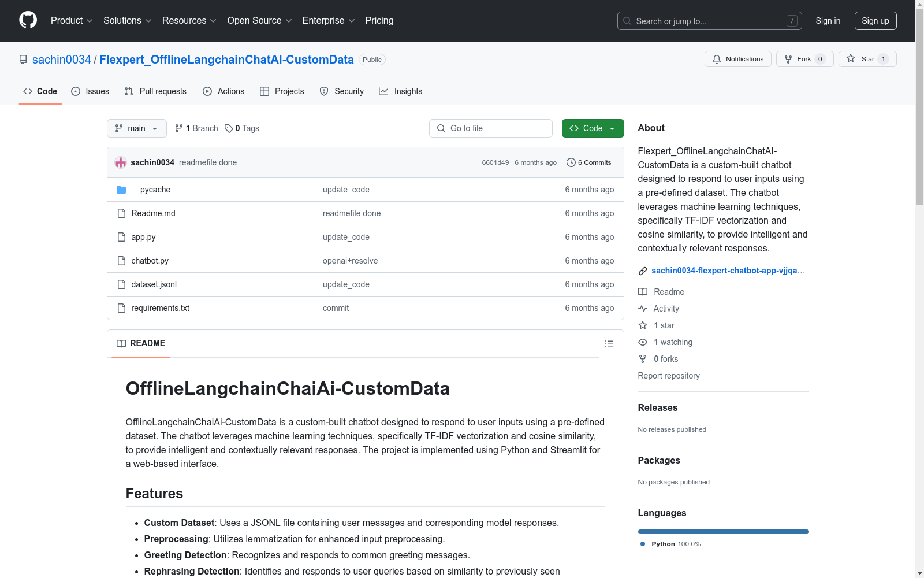Expand the Enterprise menu
Image resolution: width=924 pixels, height=578 pixels.
329,21
